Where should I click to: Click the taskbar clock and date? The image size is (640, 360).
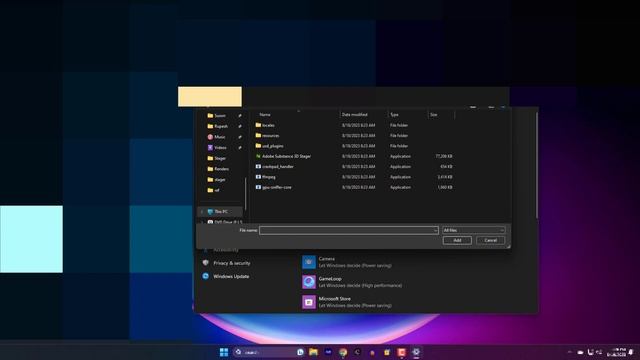[x=616, y=352]
